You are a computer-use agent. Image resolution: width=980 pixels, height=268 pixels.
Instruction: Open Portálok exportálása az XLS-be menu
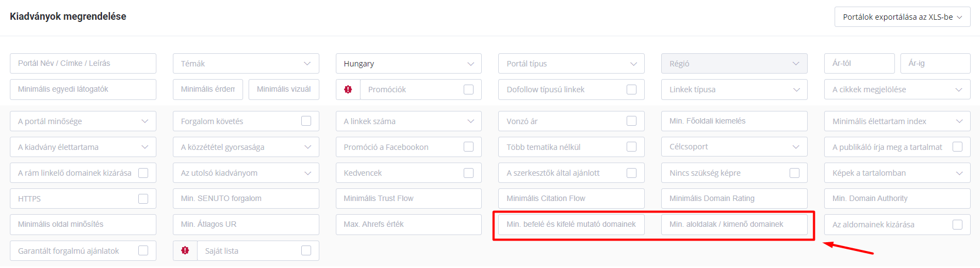point(903,17)
